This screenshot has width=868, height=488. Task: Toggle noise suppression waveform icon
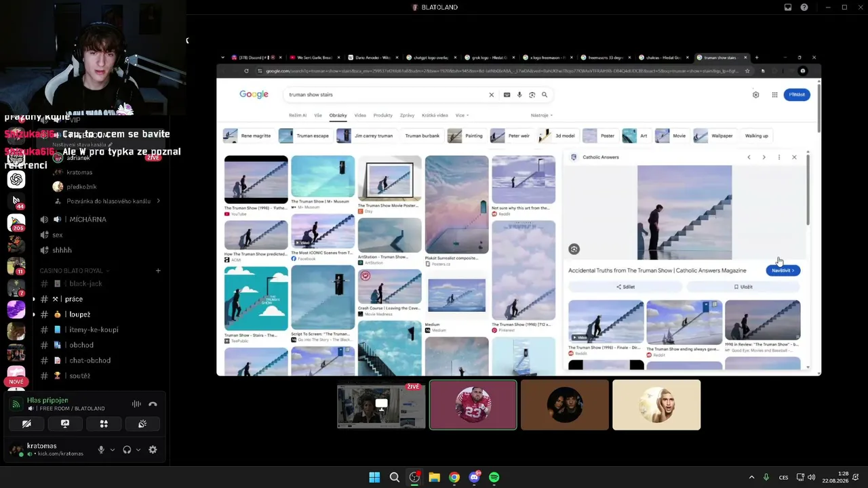click(136, 404)
